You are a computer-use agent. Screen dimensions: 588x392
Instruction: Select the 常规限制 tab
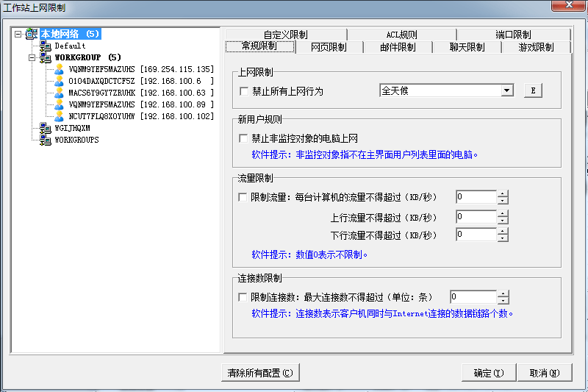point(259,46)
